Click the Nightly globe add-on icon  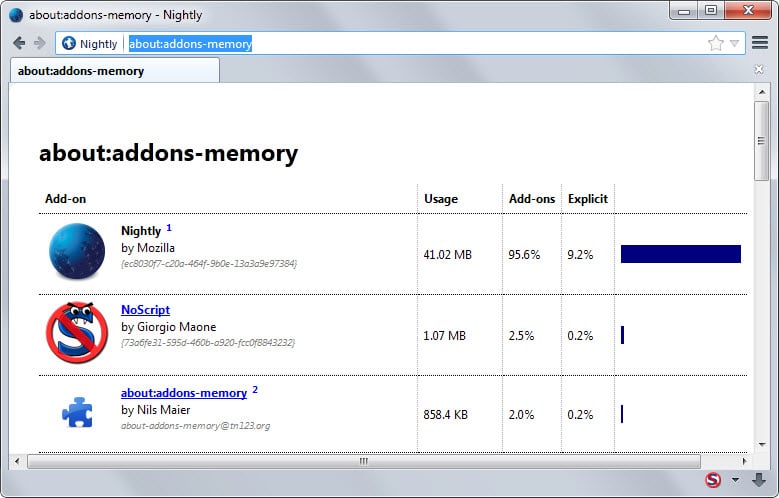(x=76, y=251)
